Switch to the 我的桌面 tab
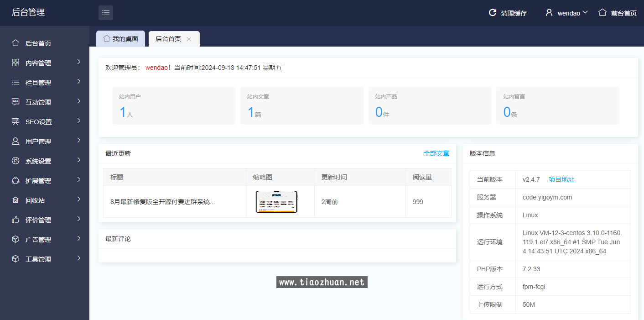644x320 pixels. (120, 39)
